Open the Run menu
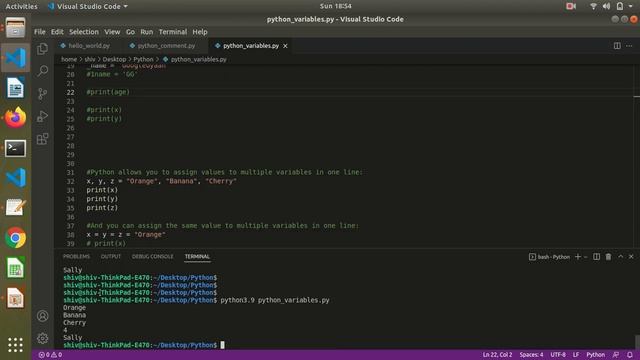Image resolution: width=640 pixels, height=360 pixels. point(147,32)
